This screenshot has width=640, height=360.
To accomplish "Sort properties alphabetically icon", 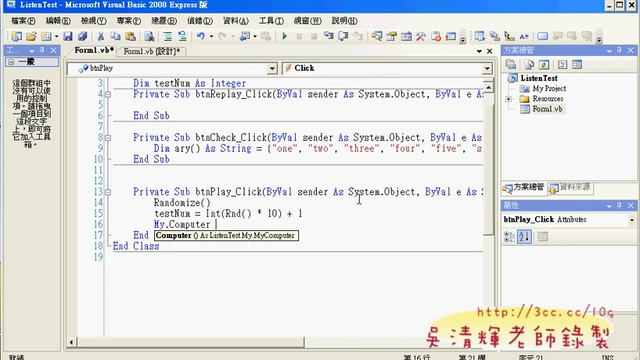I will pos(524,236).
